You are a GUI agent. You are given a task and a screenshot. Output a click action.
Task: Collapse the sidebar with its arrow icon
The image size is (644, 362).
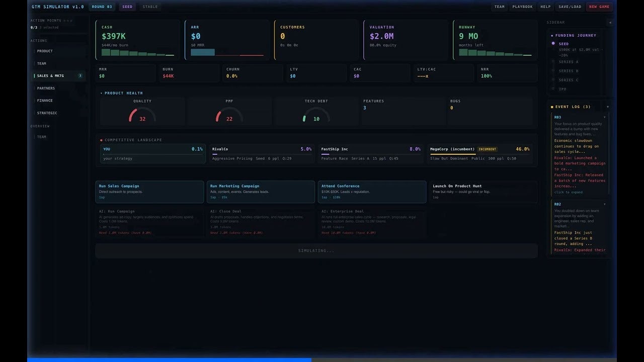coord(610,23)
